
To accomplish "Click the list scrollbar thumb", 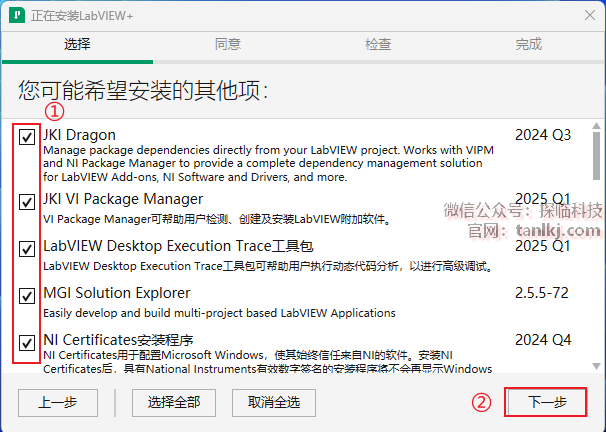I will tap(596, 156).
